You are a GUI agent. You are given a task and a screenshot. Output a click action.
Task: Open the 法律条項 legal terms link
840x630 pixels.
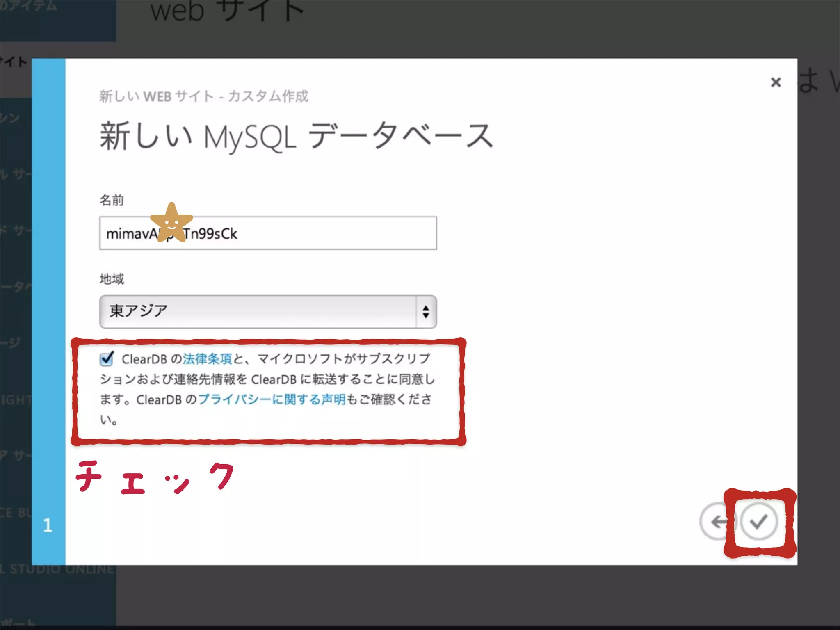[x=208, y=359]
